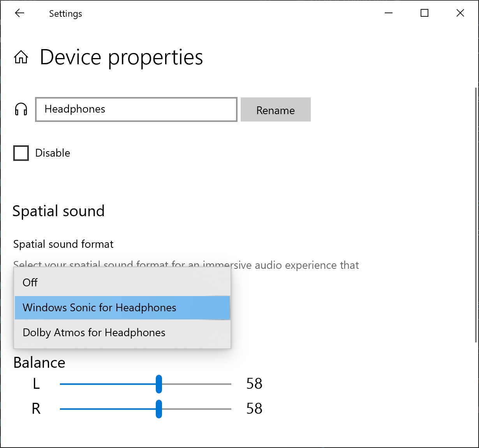Select Windows Sonic for Headphones from the list

click(99, 307)
